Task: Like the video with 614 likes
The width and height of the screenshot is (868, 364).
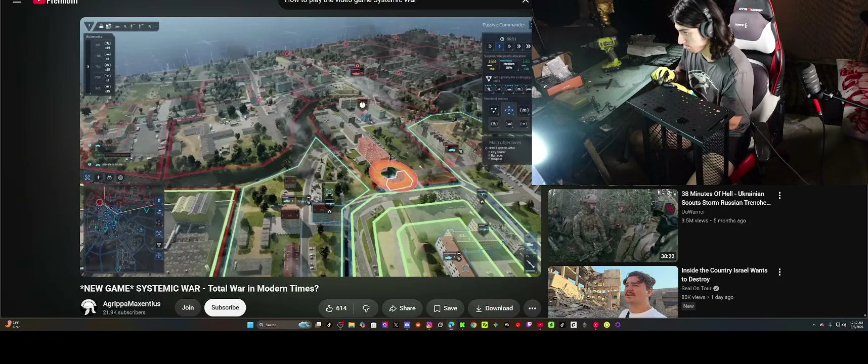Action: pyautogui.click(x=335, y=308)
